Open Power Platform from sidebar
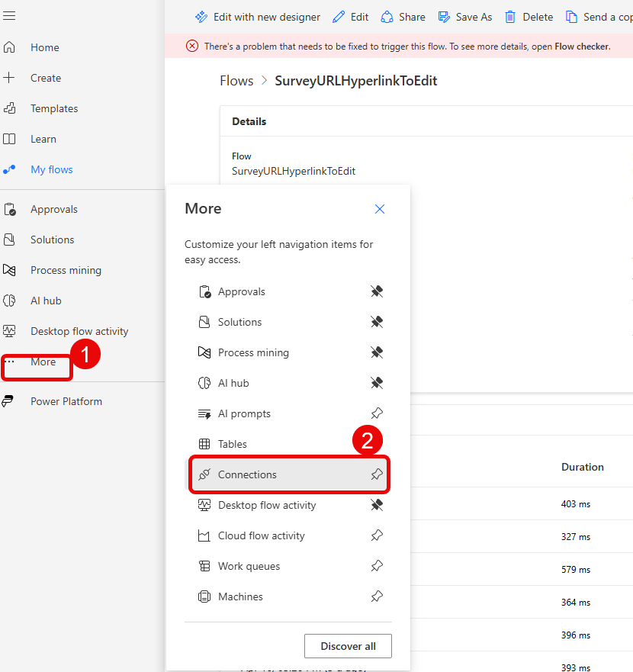Image resolution: width=633 pixels, height=672 pixels. pos(66,401)
